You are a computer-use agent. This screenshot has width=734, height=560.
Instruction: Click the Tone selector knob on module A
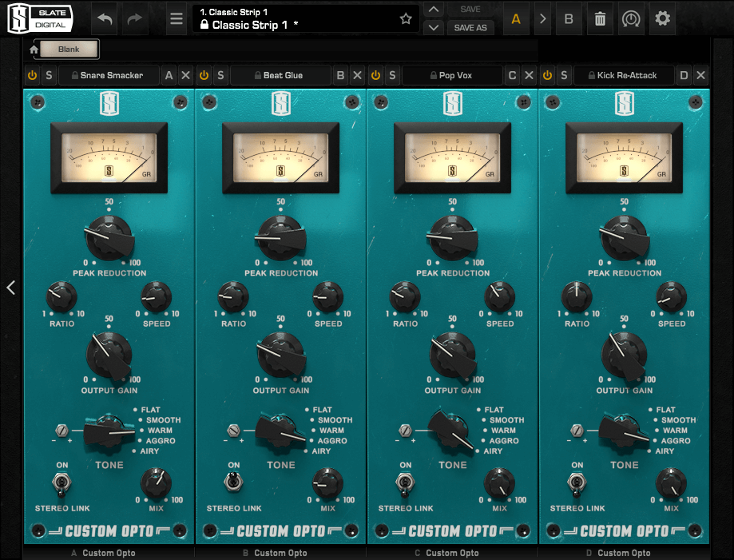[109, 433]
